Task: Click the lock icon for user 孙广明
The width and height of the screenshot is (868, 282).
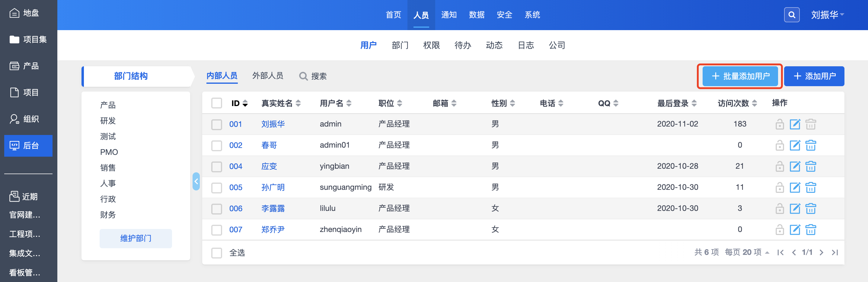Action: 779,187
